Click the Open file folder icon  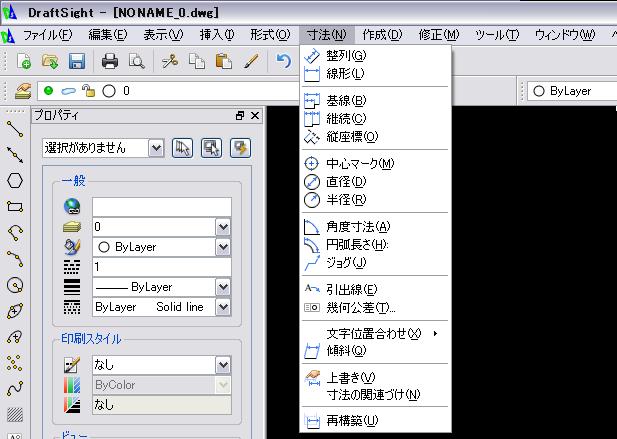pos(50,61)
